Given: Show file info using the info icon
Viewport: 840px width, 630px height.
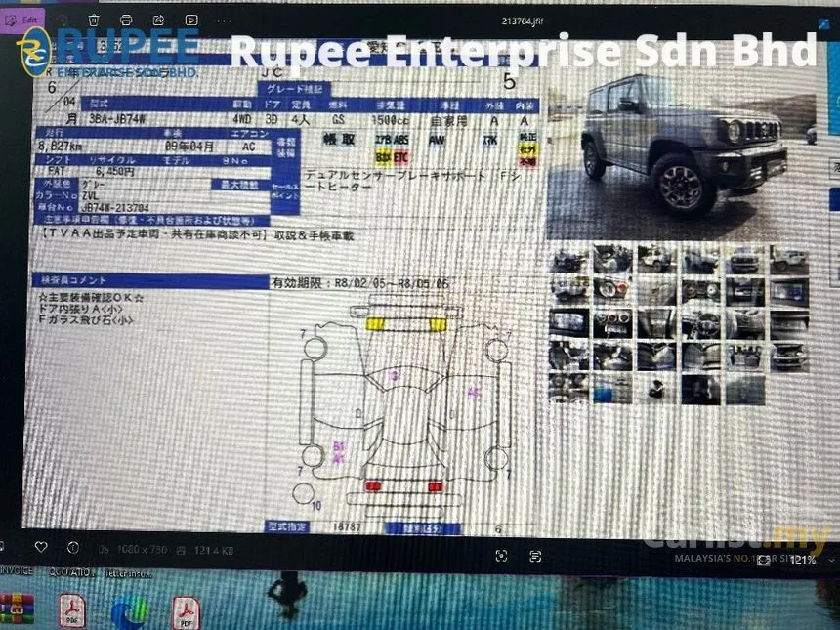Looking at the screenshot, I should tap(73, 548).
